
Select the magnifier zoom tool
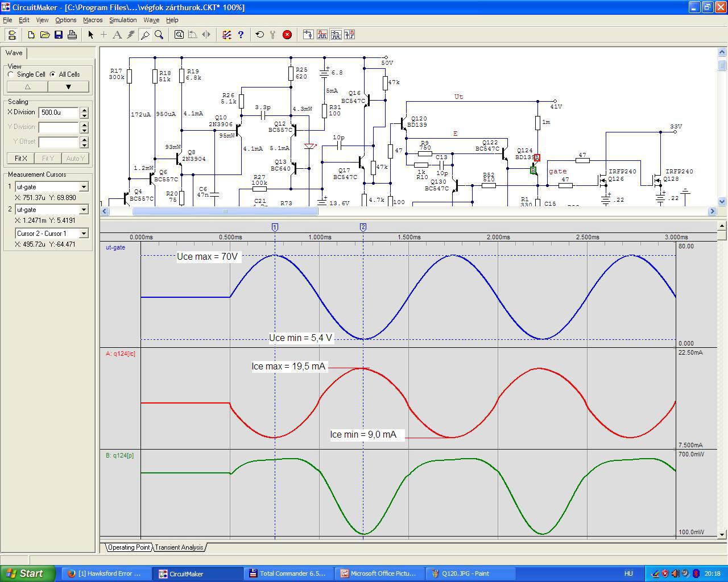pos(159,35)
